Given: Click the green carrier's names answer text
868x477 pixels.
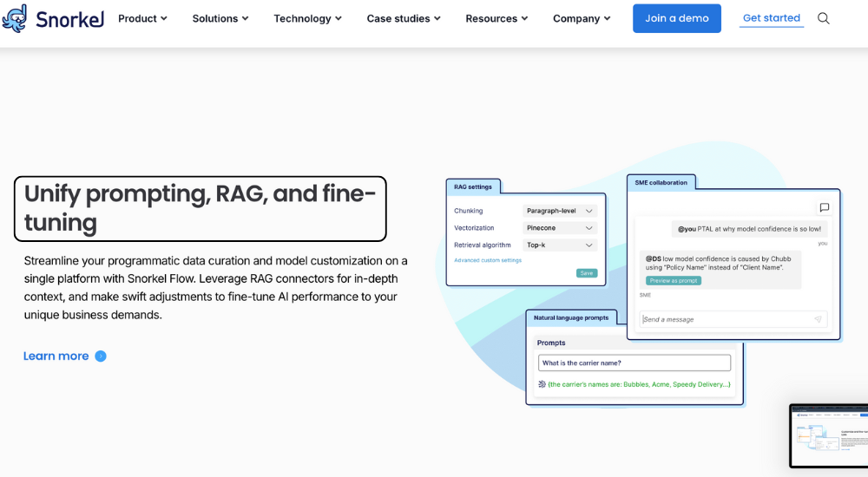Looking at the screenshot, I should pos(639,384).
